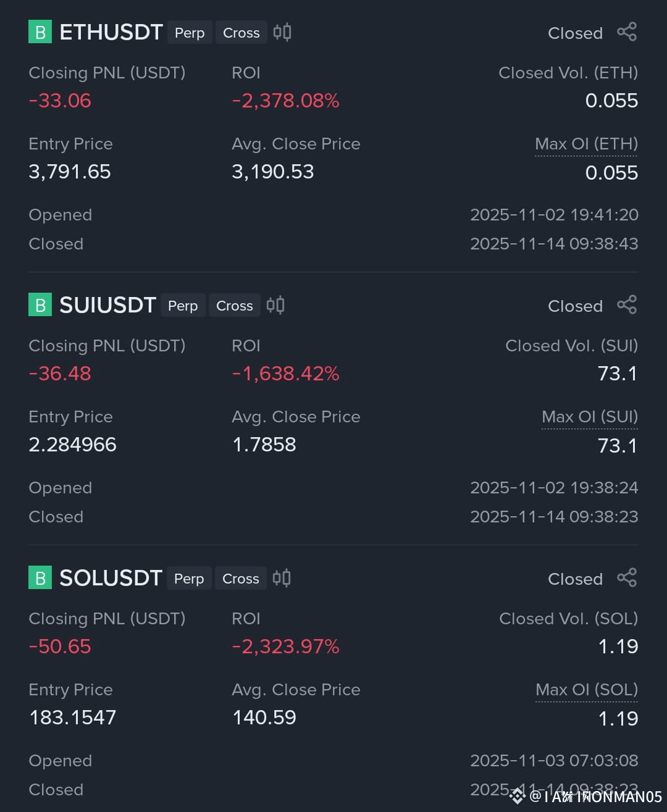Share the SUIUSDT closed position

(627, 305)
